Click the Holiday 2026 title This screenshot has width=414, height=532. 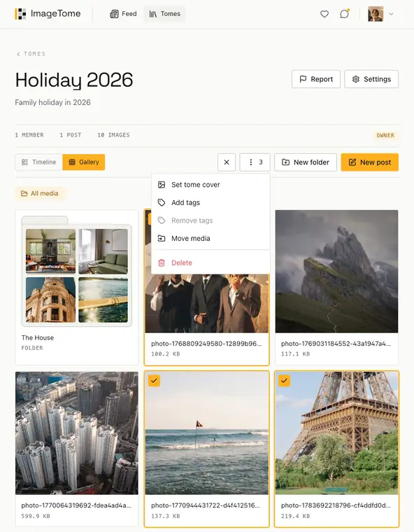click(74, 80)
